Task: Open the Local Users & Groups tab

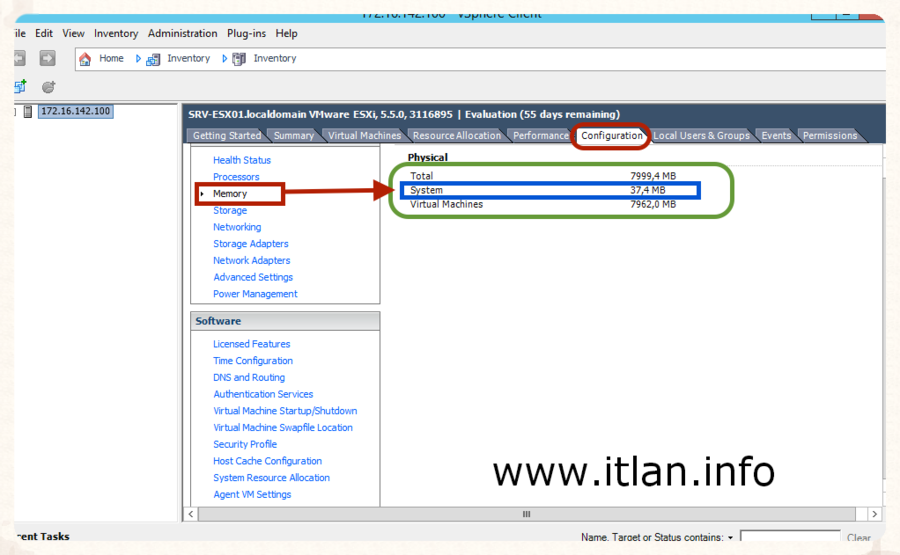Action: 701,136
